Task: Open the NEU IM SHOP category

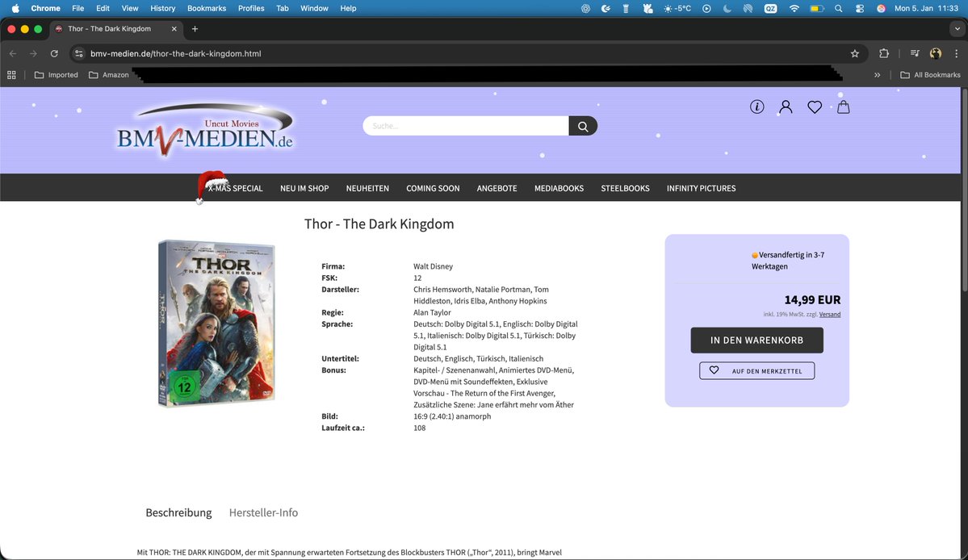Action: pos(304,188)
